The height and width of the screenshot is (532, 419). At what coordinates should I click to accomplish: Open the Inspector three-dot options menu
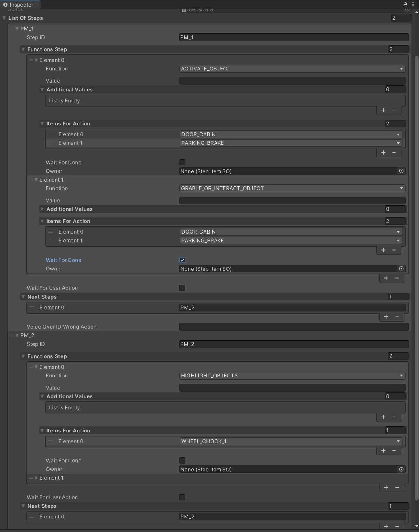point(413,4)
